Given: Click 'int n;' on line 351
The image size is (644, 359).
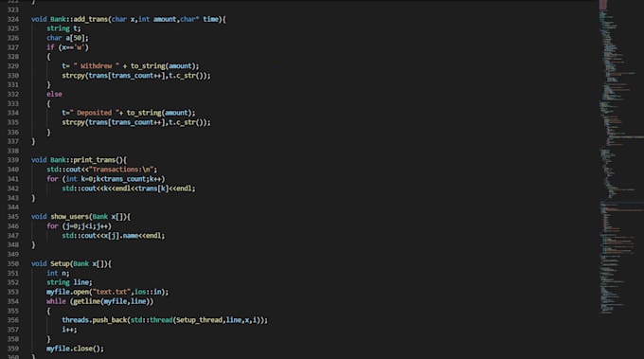Looking at the screenshot, I should pyautogui.click(x=58, y=273).
